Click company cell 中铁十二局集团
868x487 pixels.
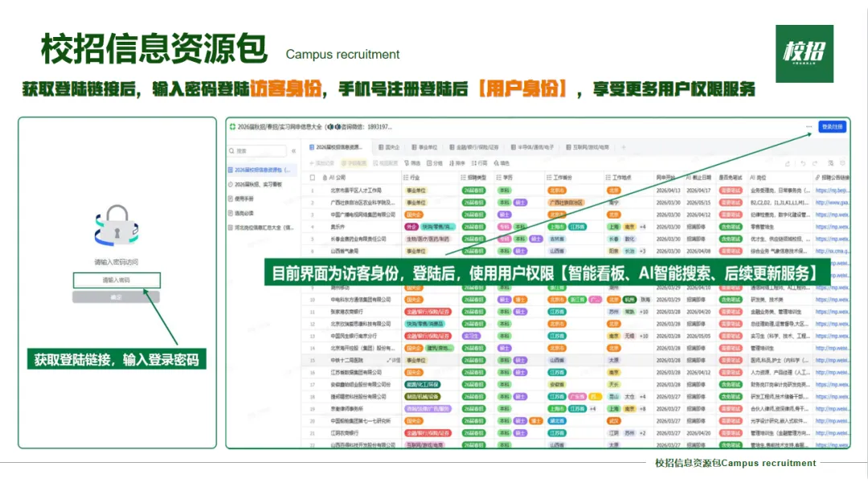[x=347, y=360]
